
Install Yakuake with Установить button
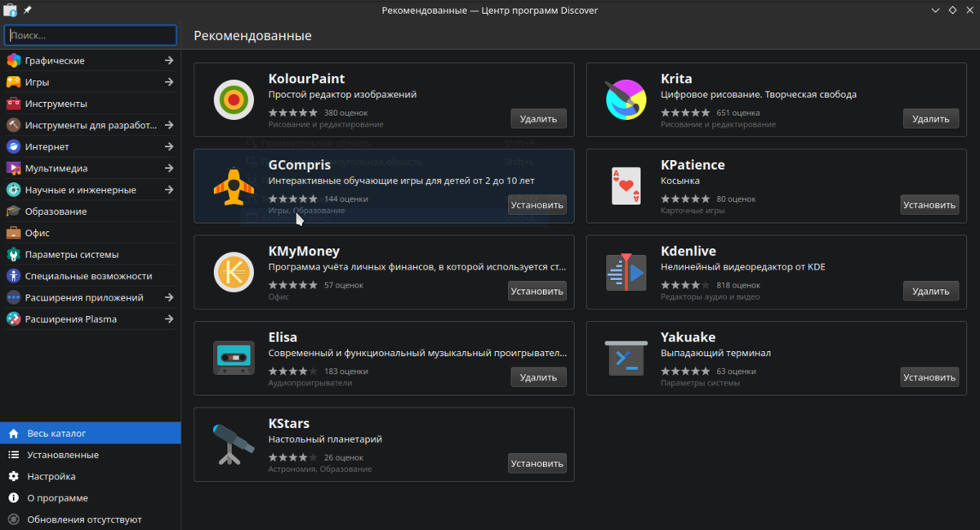click(929, 377)
